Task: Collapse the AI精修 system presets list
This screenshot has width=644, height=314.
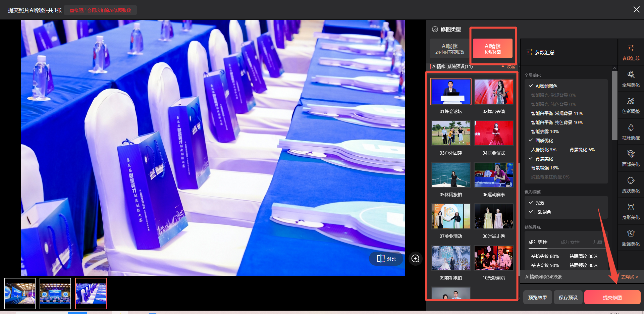Action: (x=509, y=67)
